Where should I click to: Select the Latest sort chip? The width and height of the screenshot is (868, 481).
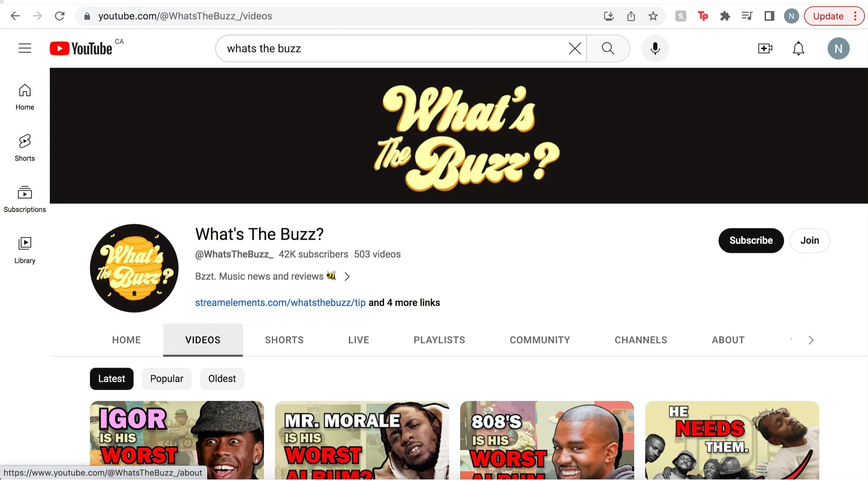(x=112, y=378)
